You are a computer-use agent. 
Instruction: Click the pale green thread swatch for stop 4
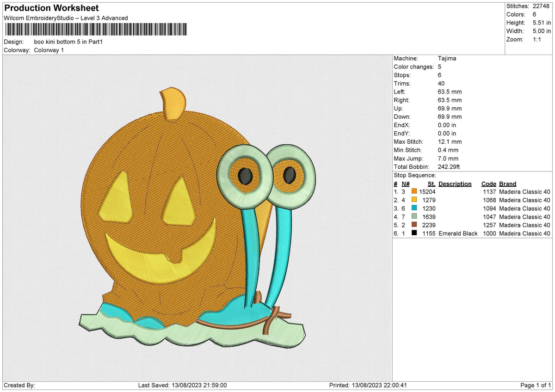point(414,216)
